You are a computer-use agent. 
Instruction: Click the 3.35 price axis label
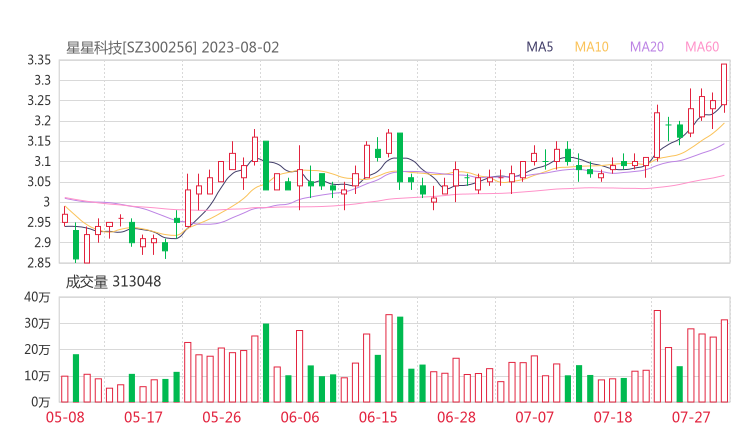point(39,60)
